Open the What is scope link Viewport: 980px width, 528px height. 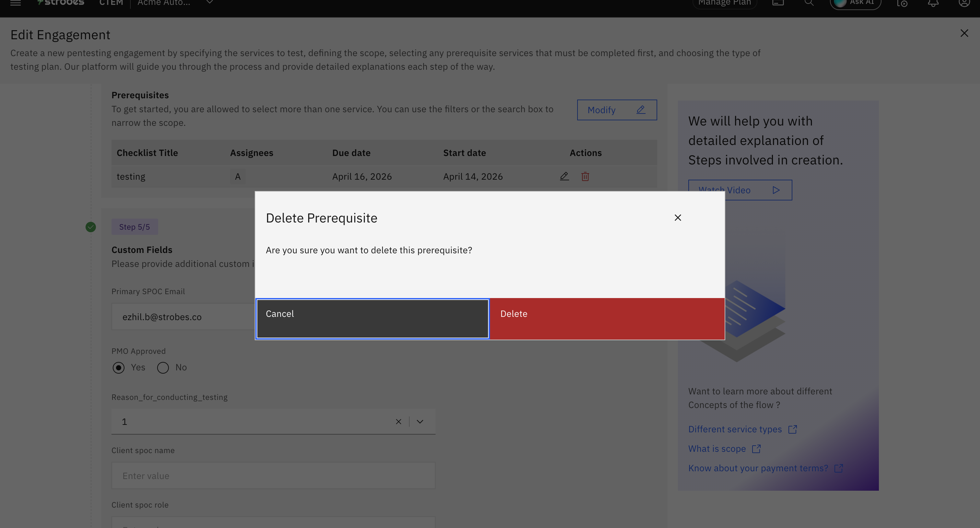[x=717, y=449]
